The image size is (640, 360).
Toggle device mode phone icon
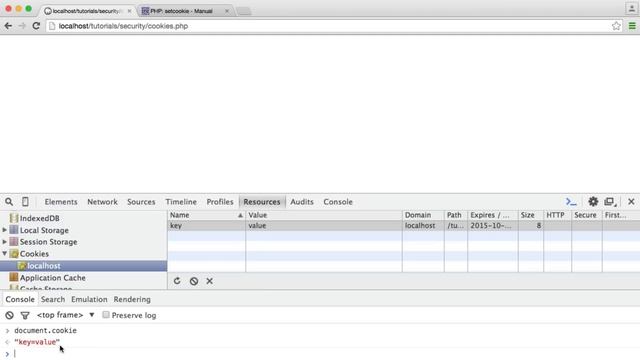(x=25, y=202)
